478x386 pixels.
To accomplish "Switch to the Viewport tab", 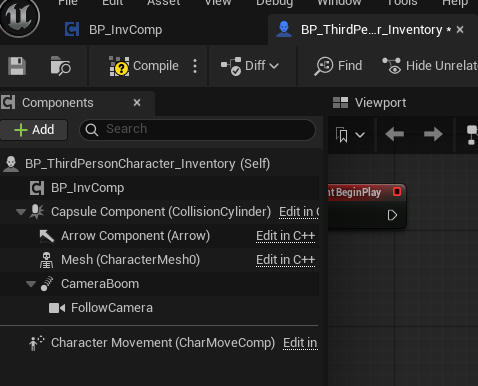I will point(369,103).
